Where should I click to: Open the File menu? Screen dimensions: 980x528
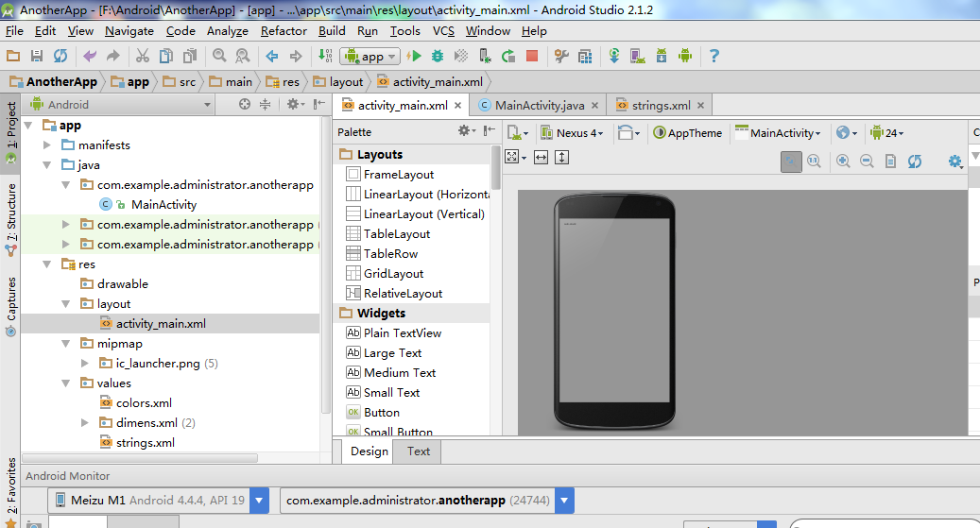pos(14,30)
